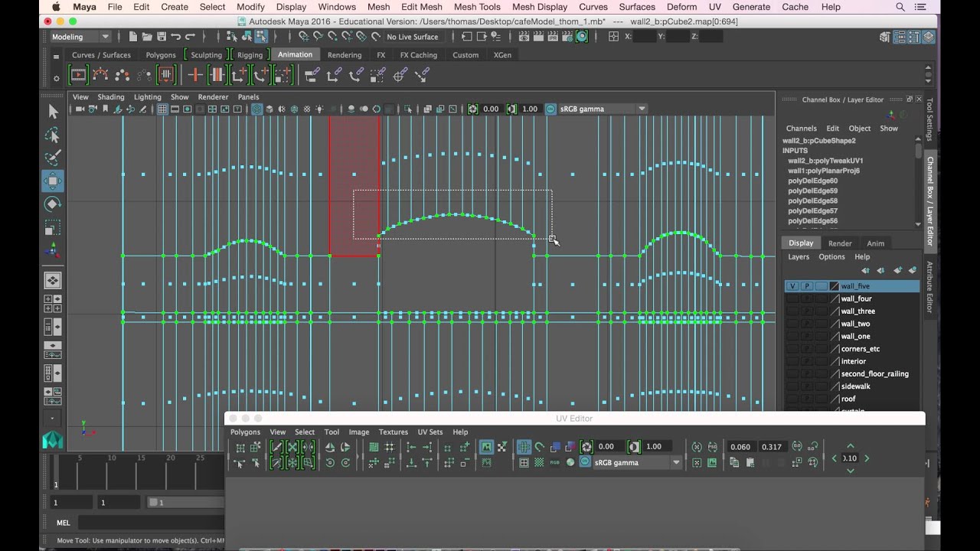Toggle checkered tile display in UV Editor

539,462
